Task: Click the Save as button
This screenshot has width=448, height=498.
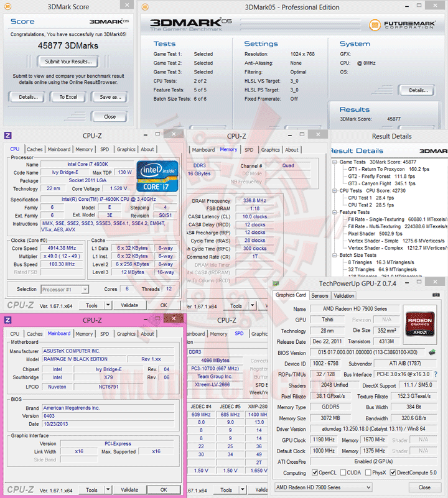Action: pyautogui.click(x=110, y=97)
